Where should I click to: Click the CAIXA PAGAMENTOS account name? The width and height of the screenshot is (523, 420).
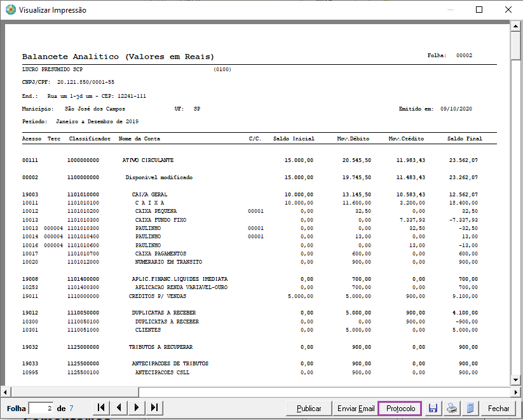click(161, 254)
